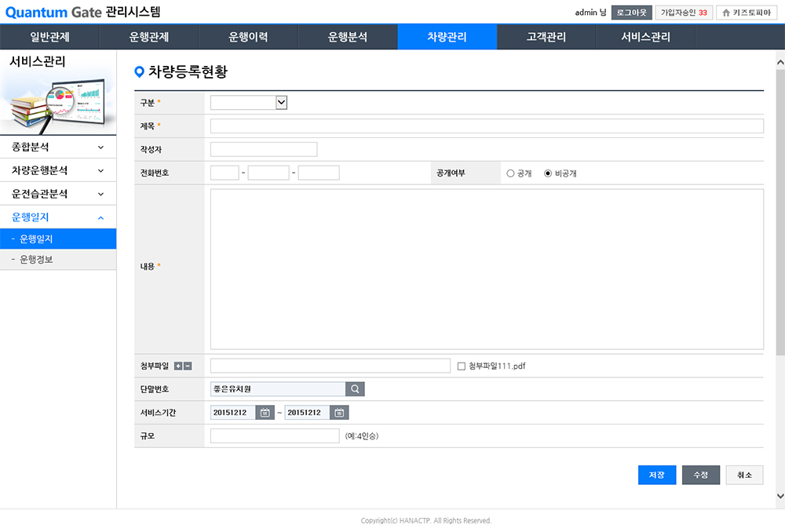Click the 서비스기간 end date field
This screenshot has height=532, width=785.
pos(307,413)
